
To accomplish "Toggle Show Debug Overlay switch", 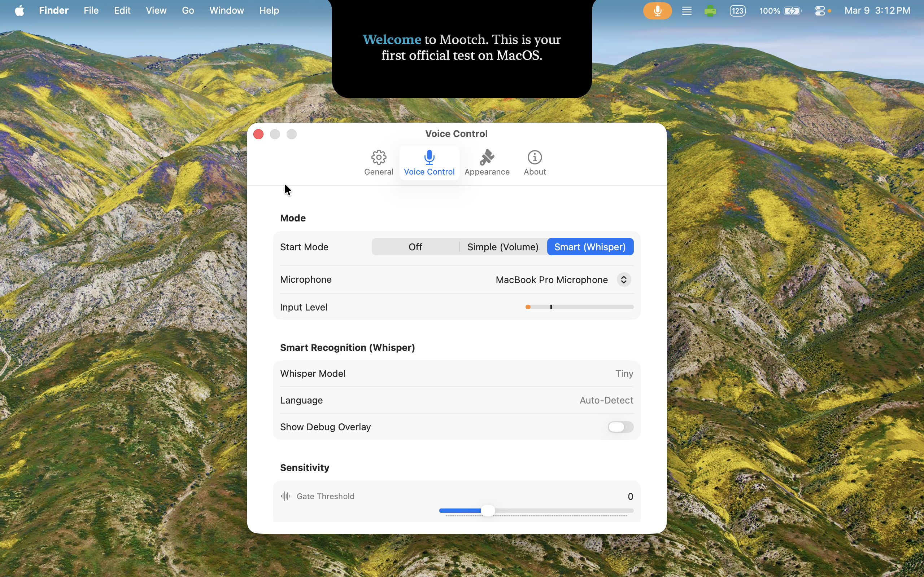I will tap(620, 427).
